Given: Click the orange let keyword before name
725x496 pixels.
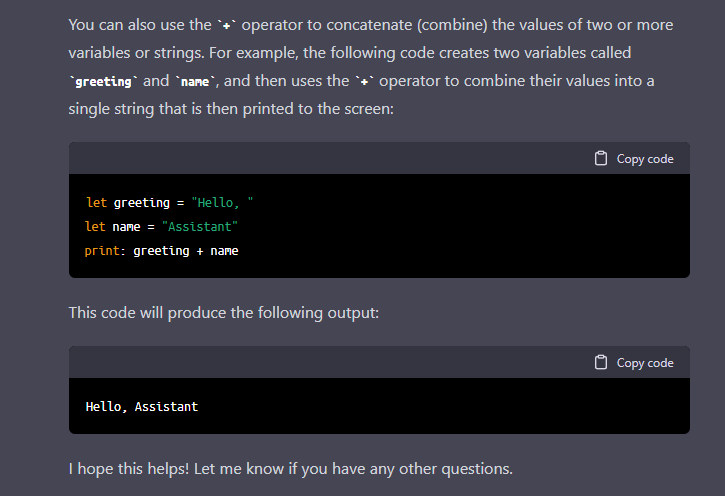Looking at the screenshot, I should 95,227.
